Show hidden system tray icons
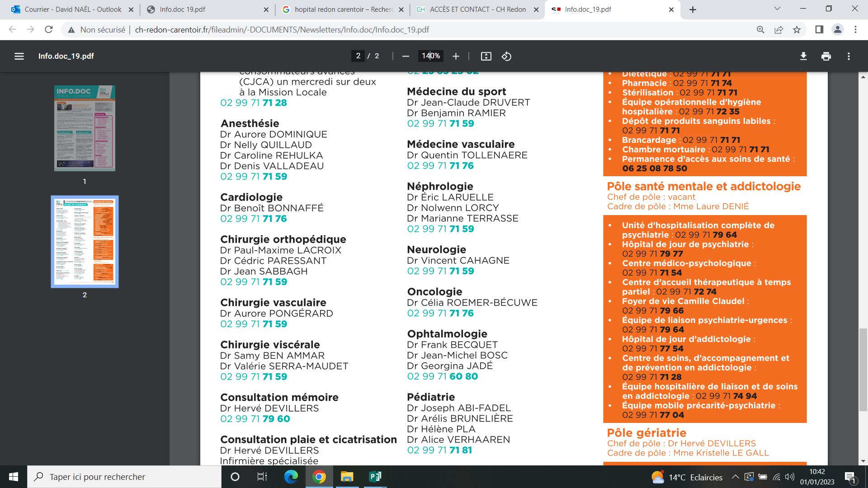 (735, 477)
